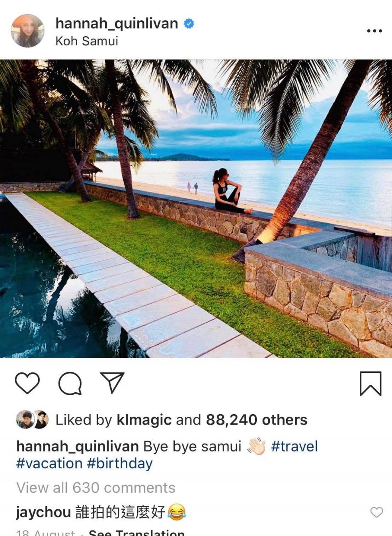Tap the blue verified badge
The width and height of the screenshot is (392, 536).
pos(189,23)
